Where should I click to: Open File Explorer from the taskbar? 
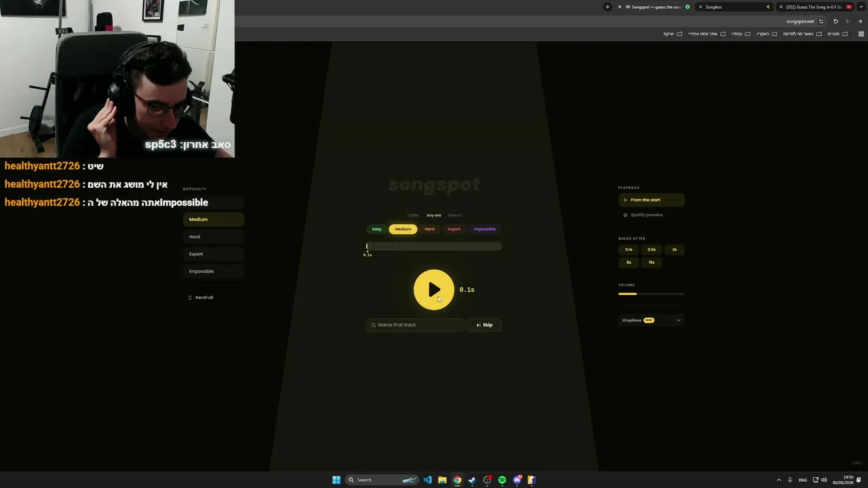pyautogui.click(x=442, y=480)
